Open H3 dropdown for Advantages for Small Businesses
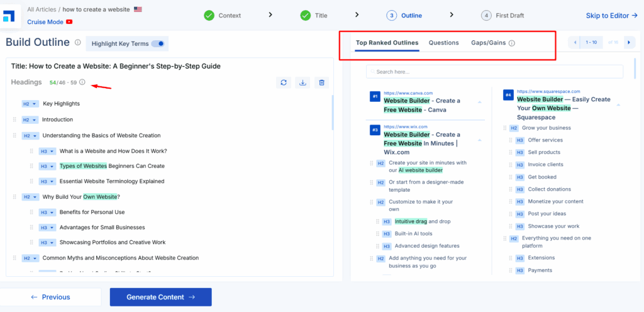This screenshot has width=644, height=312. pyautogui.click(x=47, y=228)
